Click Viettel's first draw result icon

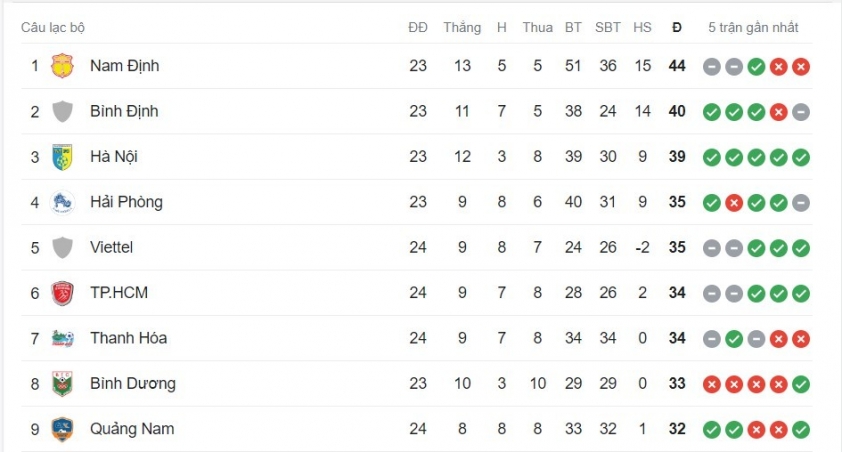pos(711,248)
